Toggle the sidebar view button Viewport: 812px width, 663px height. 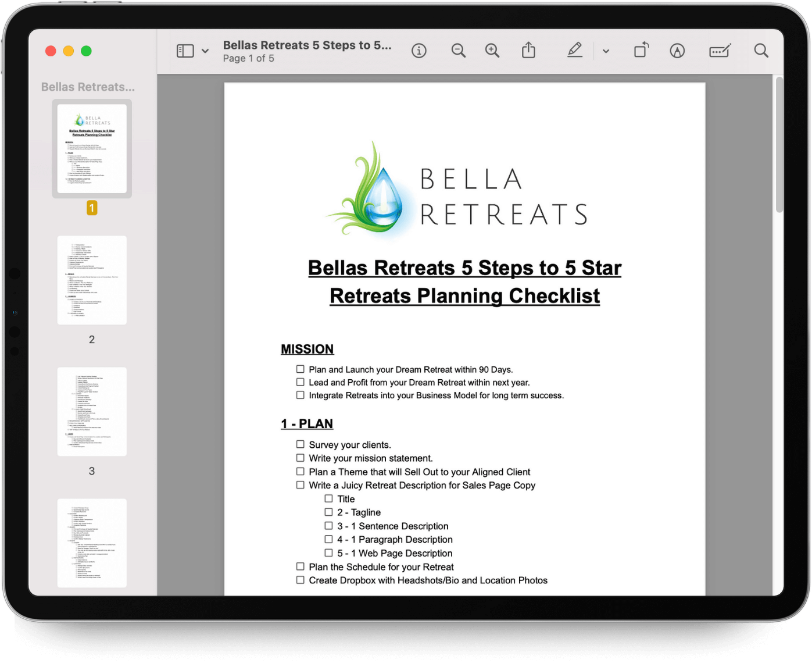pos(185,51)
